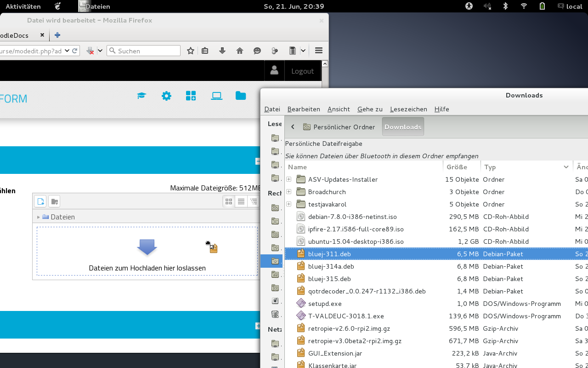Click the bookmark star icon in Firefox
588x368 pixels.
click(x=191, y=51)
